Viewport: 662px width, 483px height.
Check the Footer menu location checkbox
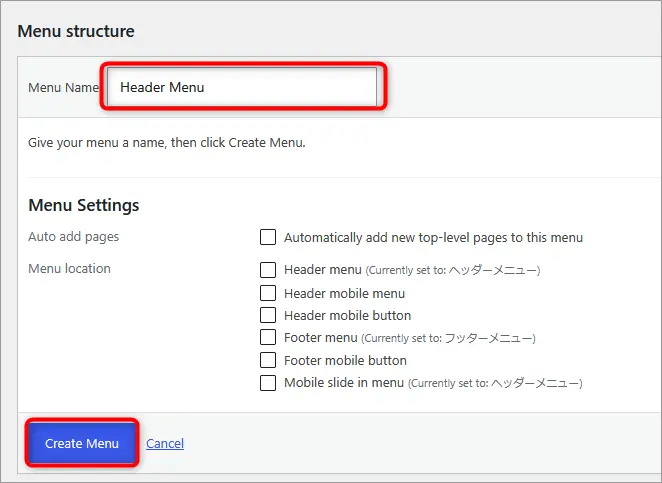(x=268, y=338)
